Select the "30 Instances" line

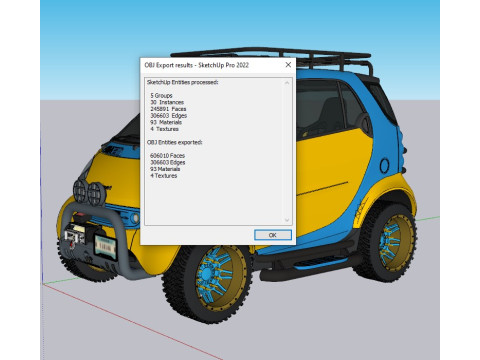pyautogui.click(x=167, y=102)
